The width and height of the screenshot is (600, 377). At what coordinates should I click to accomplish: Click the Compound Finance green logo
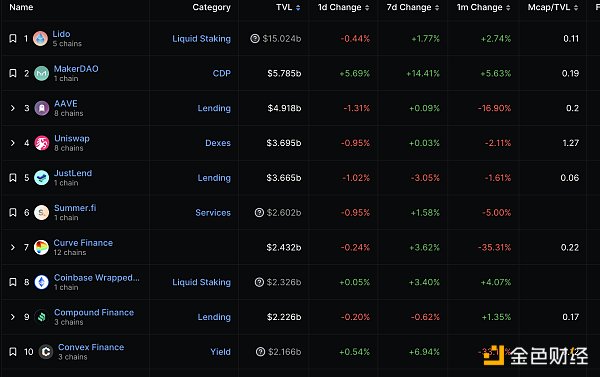click(42, 317)
